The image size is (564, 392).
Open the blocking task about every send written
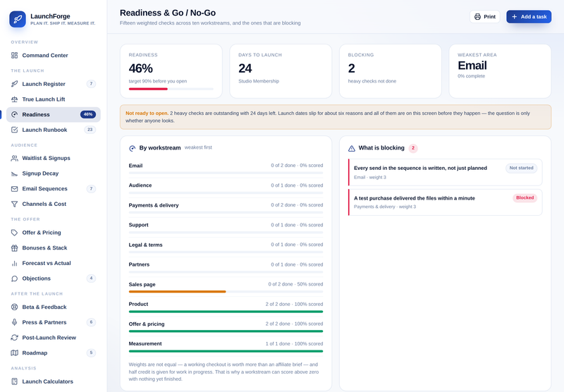pyautogui.click(x=446, y=172)
